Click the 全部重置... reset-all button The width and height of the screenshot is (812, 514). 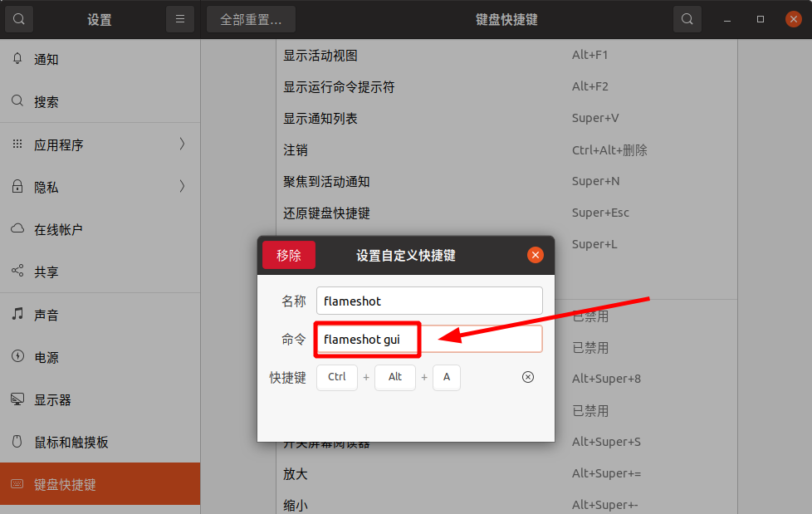252,19
